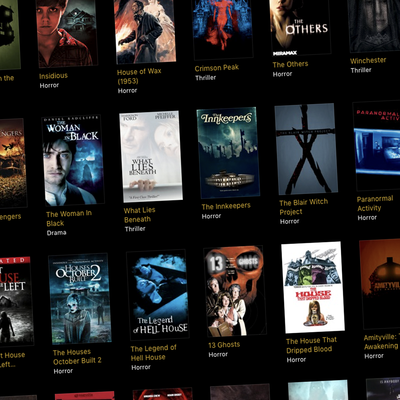Click Amityville: The Awakening title

(382, 342)
